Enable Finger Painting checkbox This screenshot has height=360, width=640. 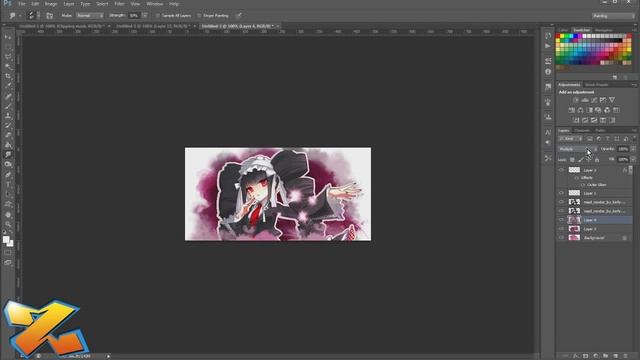click(199, 16)
